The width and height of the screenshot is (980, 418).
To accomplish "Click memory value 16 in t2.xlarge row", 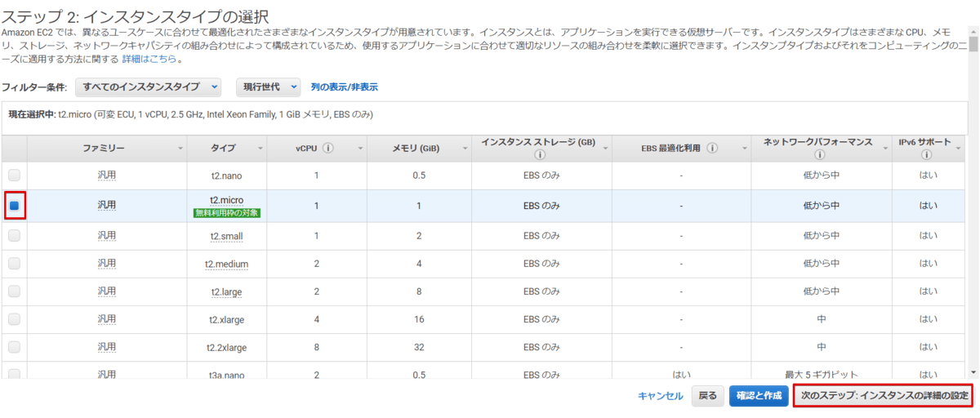I will 419,319.
